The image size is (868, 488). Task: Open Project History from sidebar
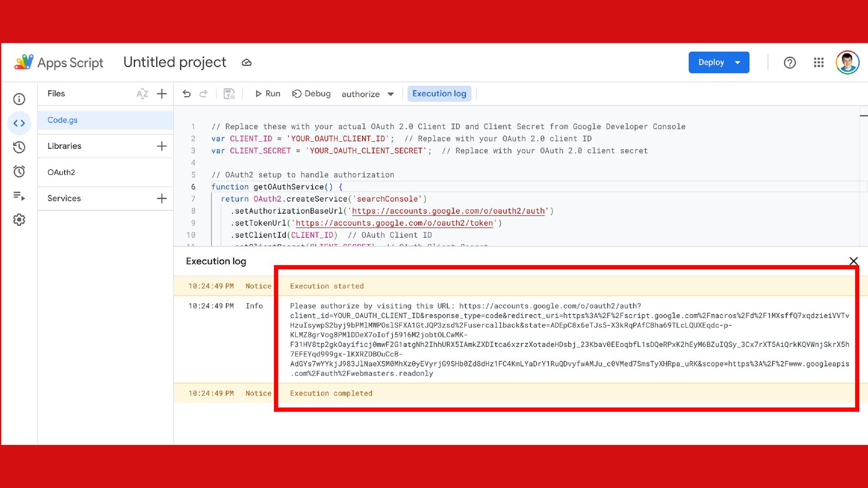(19, 147)
